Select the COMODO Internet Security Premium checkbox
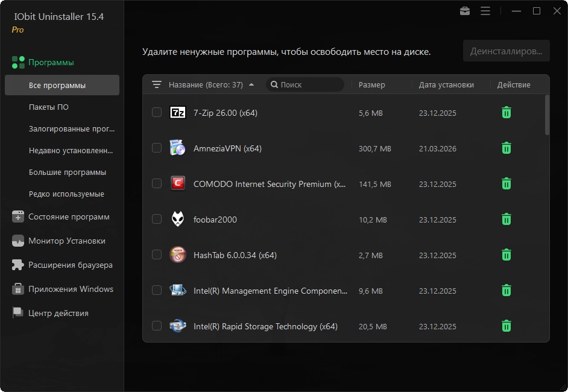568x392 pixels. tap(157, 183)
